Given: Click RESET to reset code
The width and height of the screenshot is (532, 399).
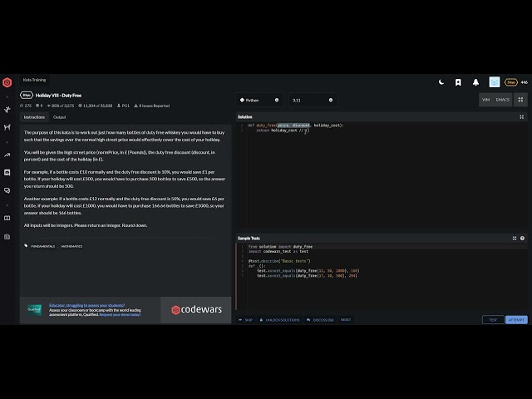Looking at the screenshot, I should (x=346, y=319).
